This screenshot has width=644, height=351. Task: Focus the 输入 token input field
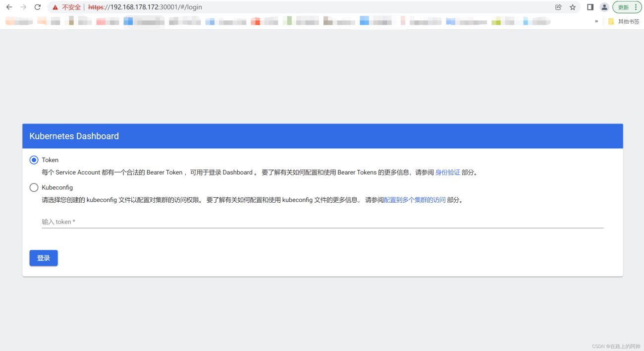coord(322,222)
